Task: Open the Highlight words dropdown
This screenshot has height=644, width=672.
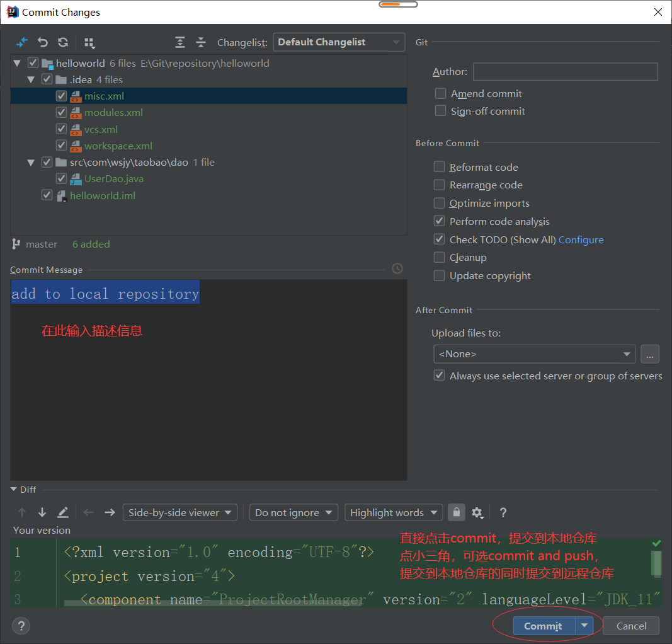Action: (394, 512)
